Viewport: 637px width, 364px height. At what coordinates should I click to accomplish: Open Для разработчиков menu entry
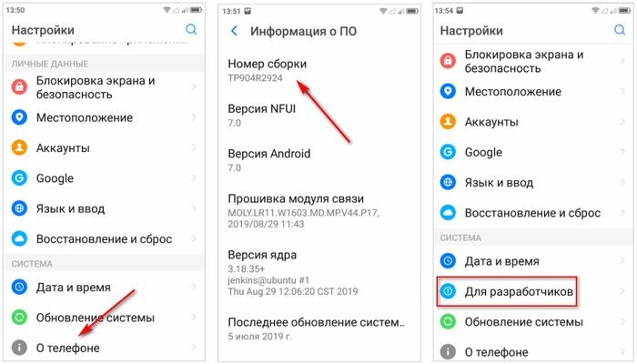coord(531,291)
